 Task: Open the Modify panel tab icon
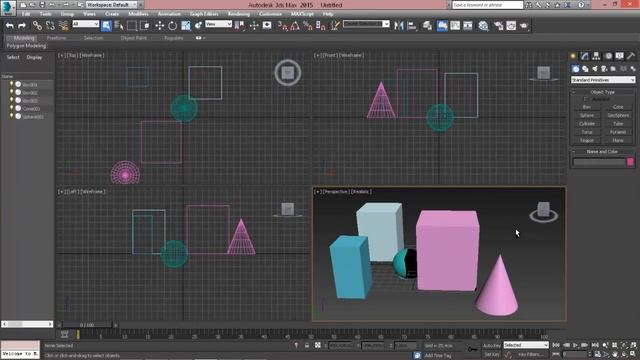point(585,56)
